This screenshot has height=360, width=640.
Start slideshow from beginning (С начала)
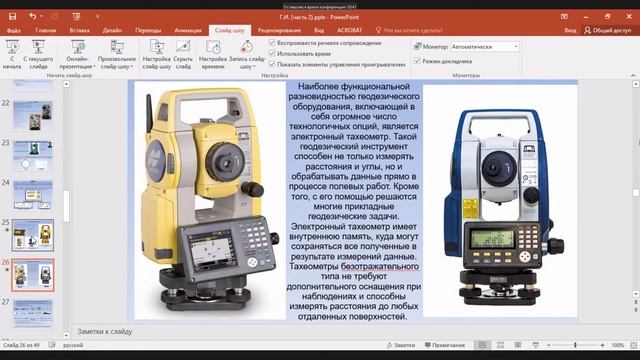(x=12, y=55)
